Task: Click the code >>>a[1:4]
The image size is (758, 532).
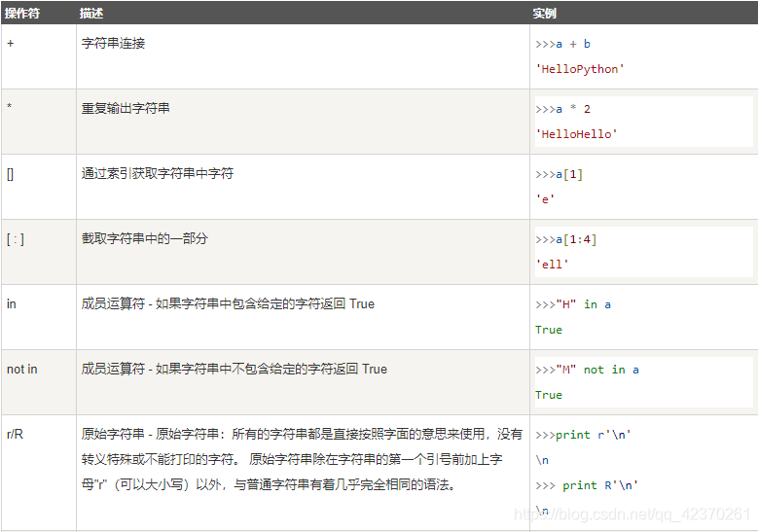Action: click(566, 239)
